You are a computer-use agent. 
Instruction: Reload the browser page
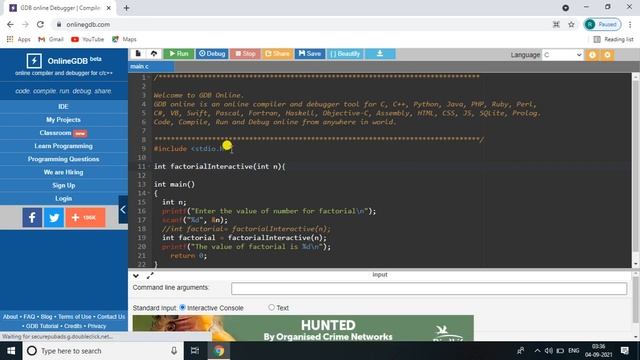40,24
